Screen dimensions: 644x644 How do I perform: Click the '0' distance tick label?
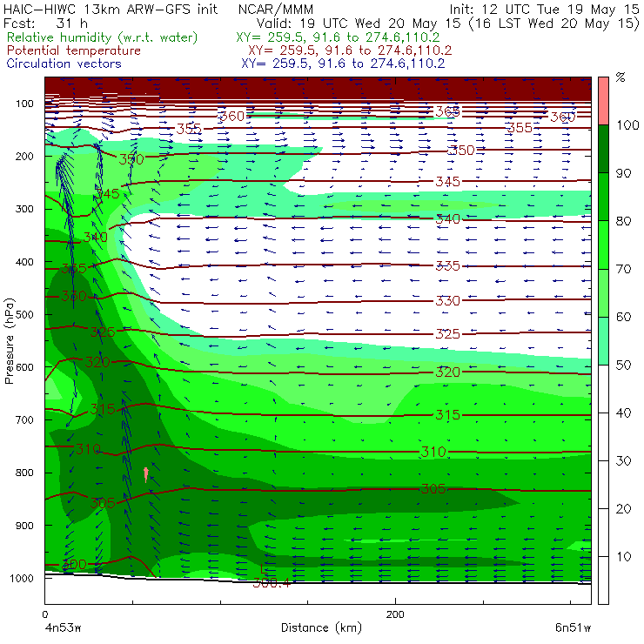click(x=45, y=614)
